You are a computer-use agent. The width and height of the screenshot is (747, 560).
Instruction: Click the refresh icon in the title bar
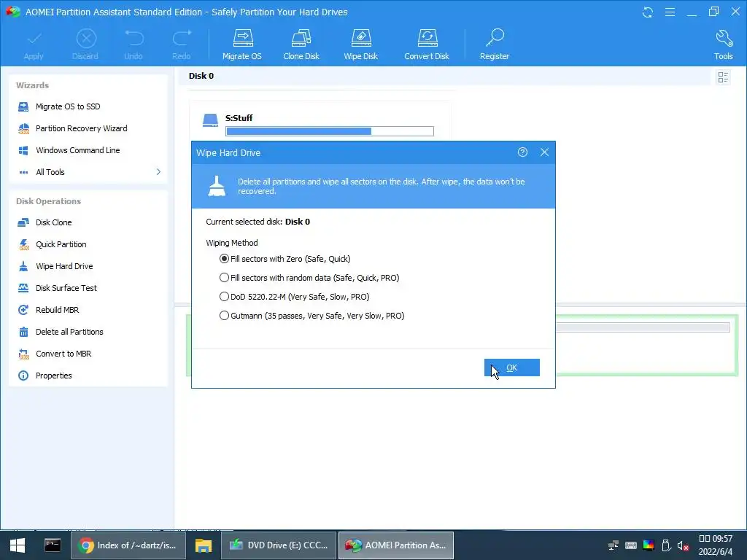(648, 12)
